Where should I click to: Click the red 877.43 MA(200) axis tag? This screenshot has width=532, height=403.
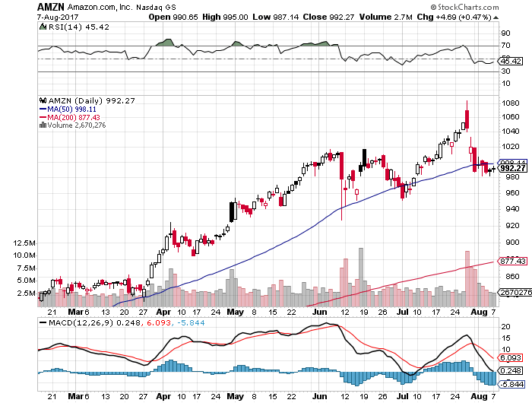click(x=513, y=261)
